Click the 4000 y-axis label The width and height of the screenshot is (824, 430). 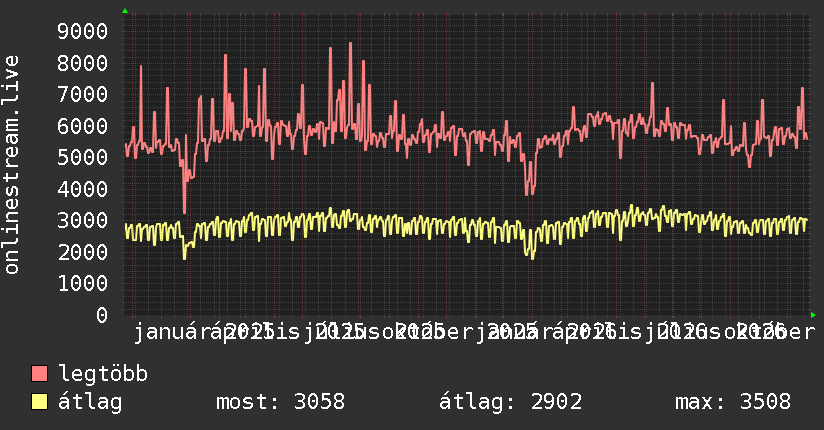(x=83, y=189)
